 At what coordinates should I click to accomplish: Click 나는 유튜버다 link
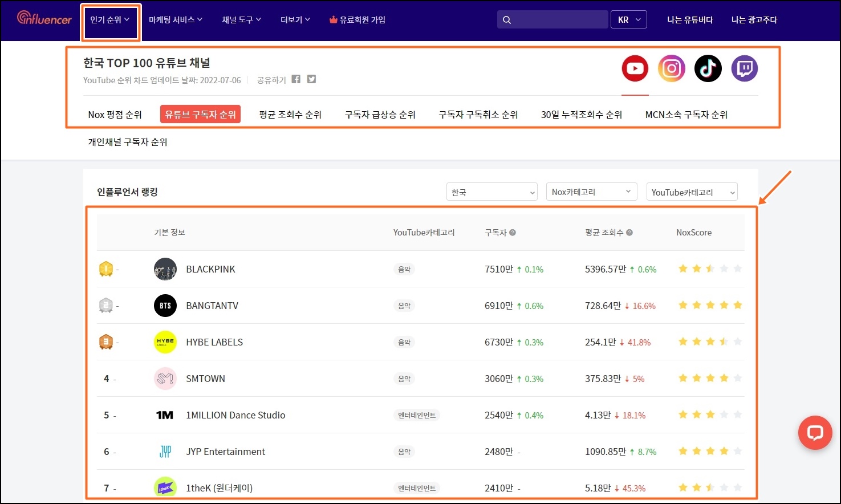(690, 20)
